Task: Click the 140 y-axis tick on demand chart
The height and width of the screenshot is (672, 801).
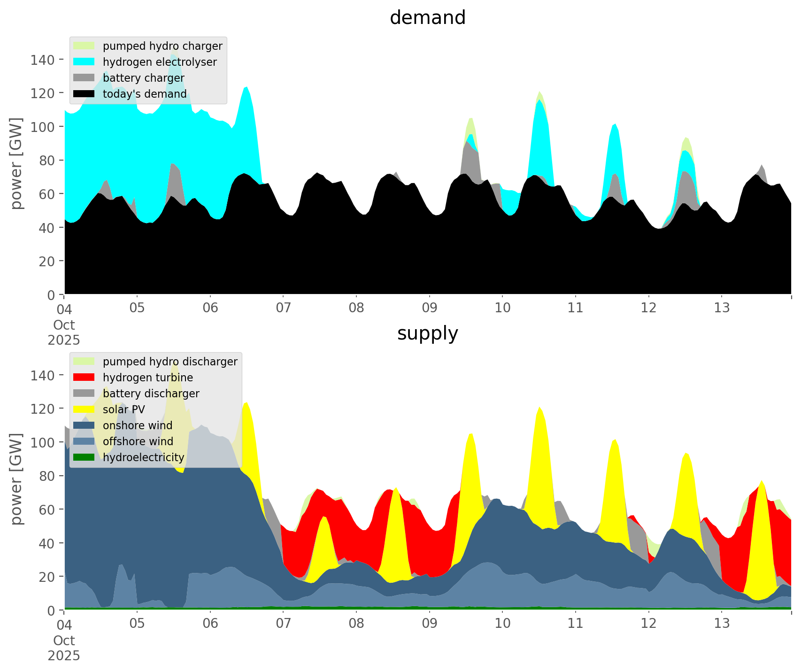Action: point(42,60)
